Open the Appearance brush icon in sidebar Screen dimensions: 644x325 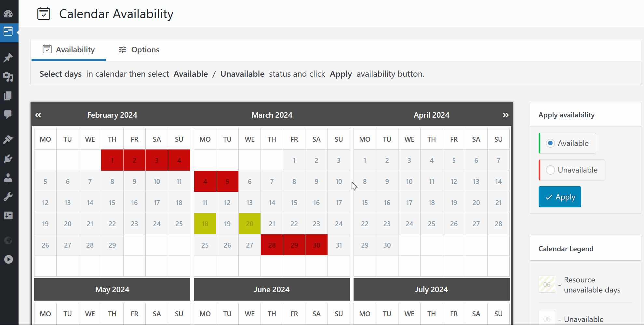pyautogui.click(x=8, y=139)
